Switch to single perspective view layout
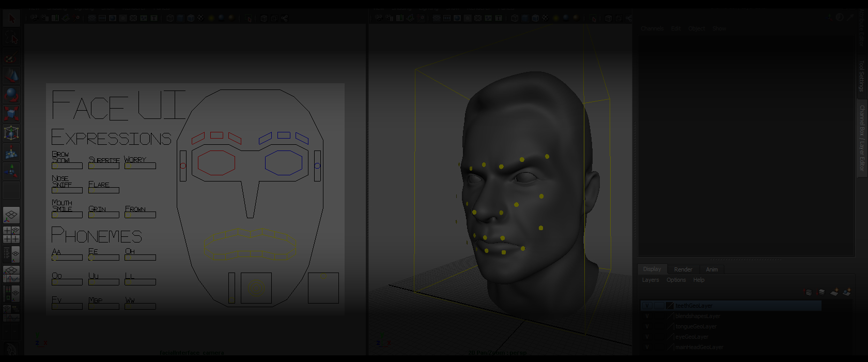 [x=11, y=215]
